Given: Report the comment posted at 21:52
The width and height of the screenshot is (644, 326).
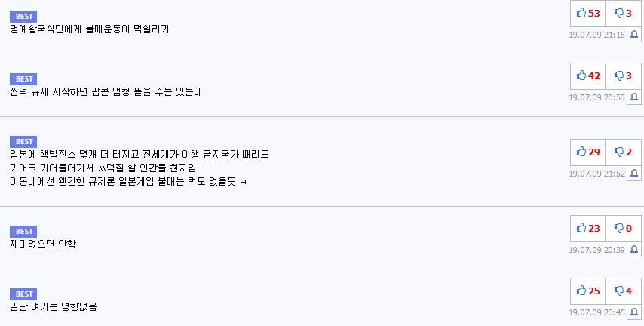Looking at the screenshot, I should [x=635, y=174].
